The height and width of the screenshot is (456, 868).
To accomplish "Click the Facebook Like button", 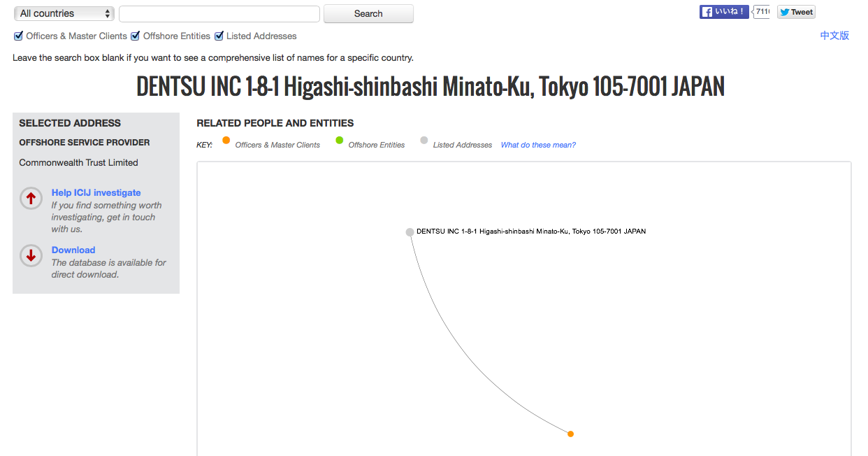I will tap(724, 12).
